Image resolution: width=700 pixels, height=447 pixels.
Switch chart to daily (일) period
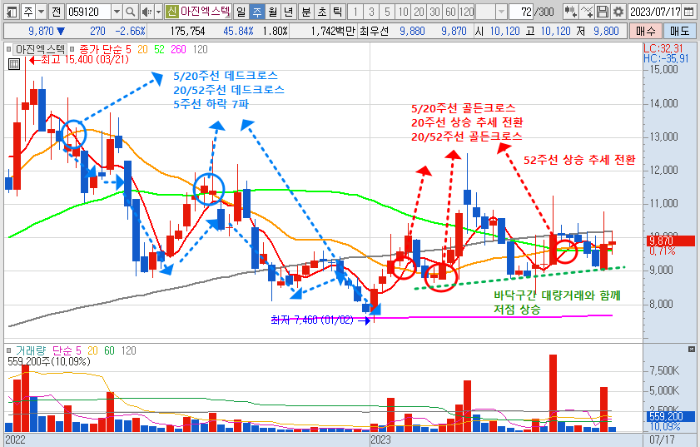pyautogui.click(x=241, y=12)
